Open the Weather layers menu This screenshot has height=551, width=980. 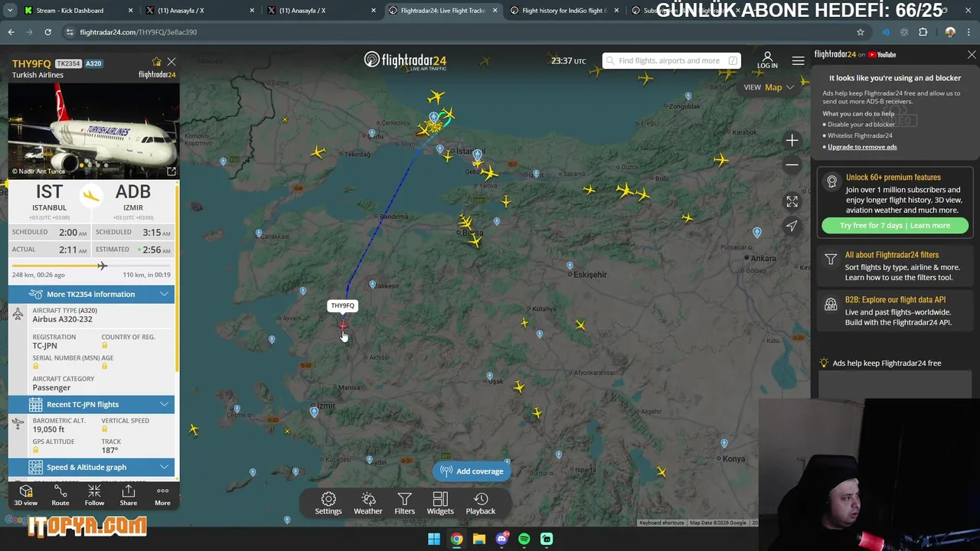[368, 504]
